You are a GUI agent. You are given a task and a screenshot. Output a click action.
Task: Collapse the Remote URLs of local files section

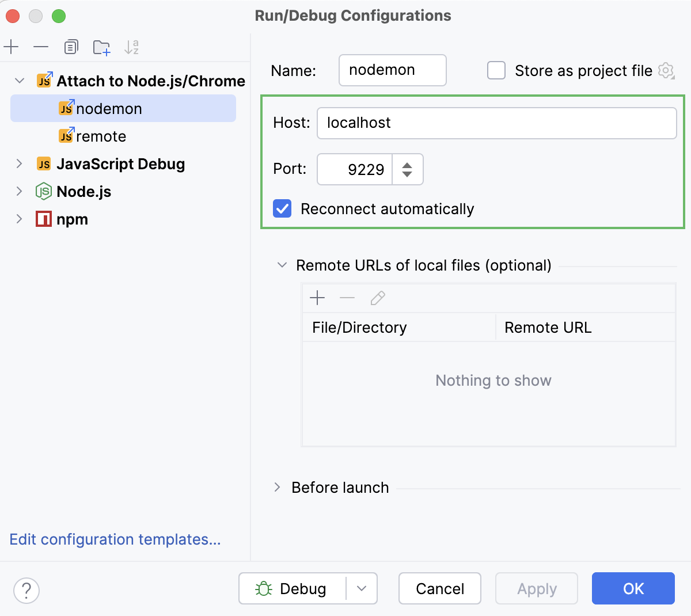pos(282,265)
